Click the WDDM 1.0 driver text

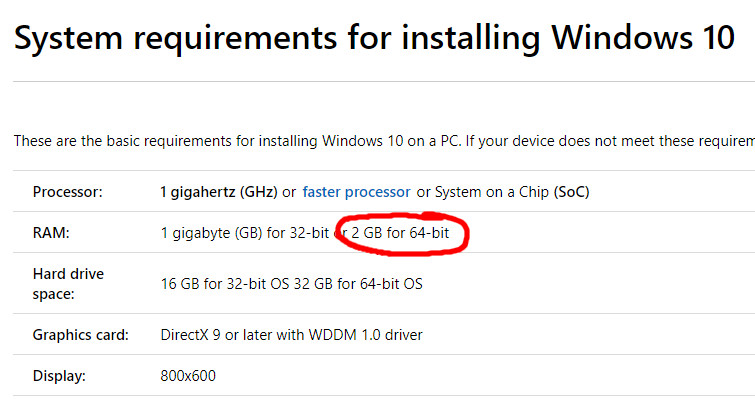click(365, 335)
